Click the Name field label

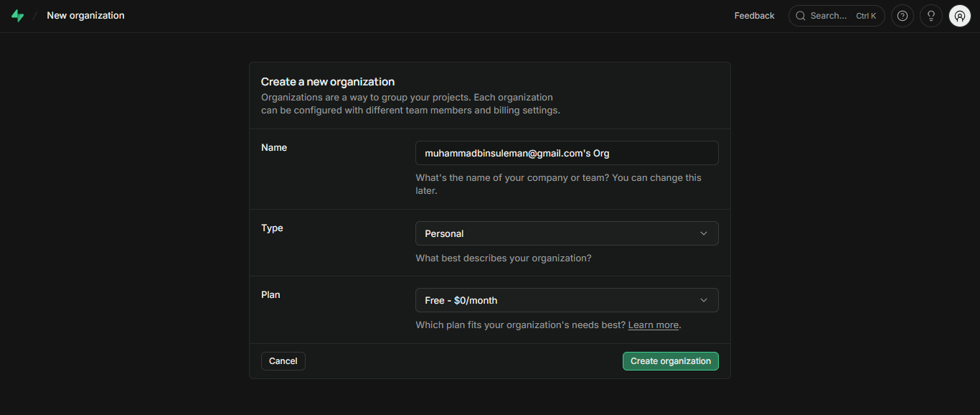(274, 147)
